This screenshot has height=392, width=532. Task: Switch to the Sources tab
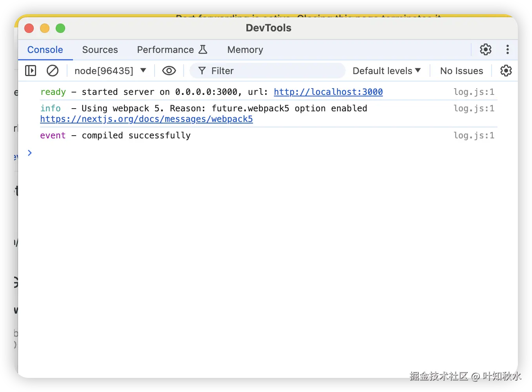(100, 50)
